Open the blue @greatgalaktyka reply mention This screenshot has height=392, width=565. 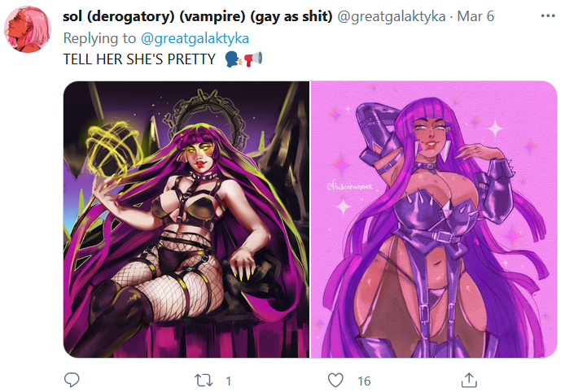point(195,38)
